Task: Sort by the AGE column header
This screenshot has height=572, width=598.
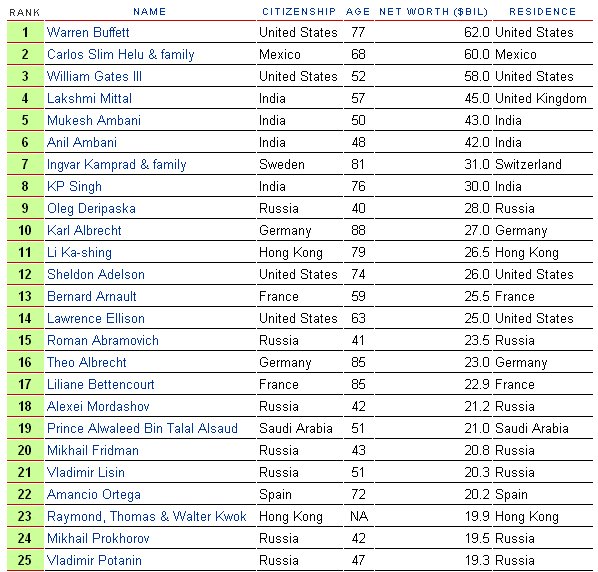Action: pyautogui.click(x=358, y=11)
